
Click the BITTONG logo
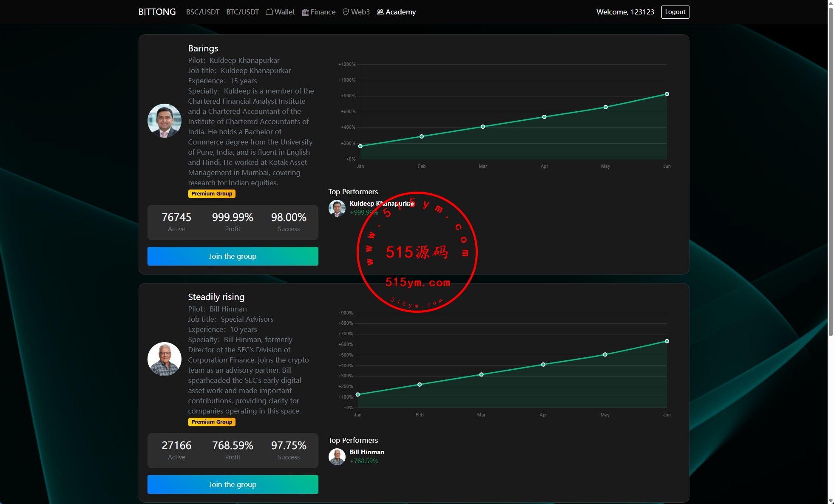(157, 12)
